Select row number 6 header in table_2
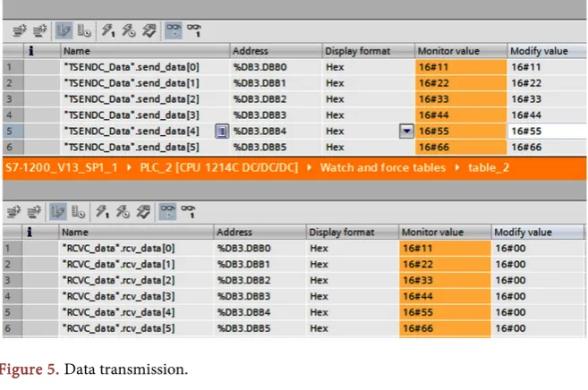Viewport: 588px width, 390px height. tap(12, 328)
